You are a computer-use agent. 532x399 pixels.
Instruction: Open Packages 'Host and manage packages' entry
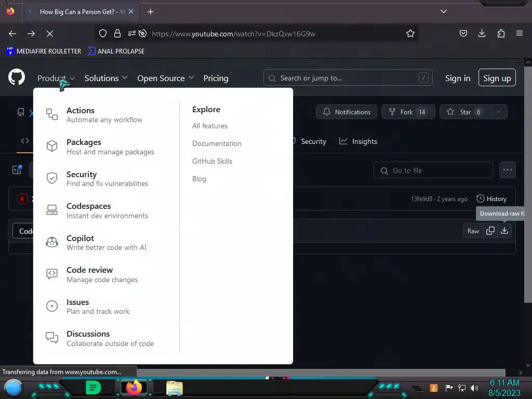click(100, 147)
